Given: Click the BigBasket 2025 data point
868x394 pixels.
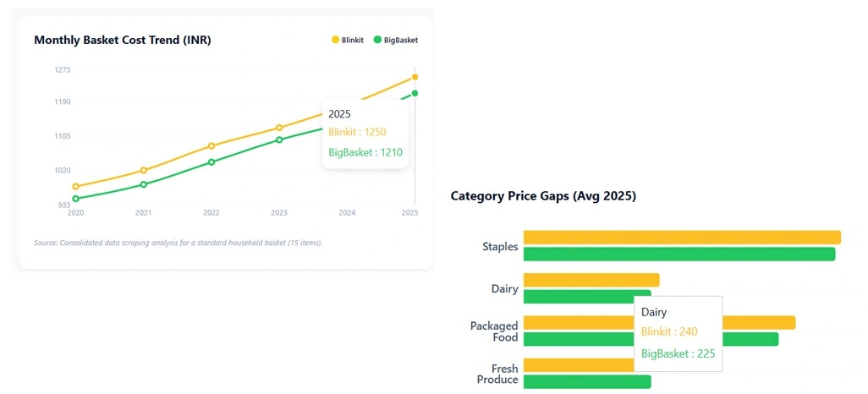Looking at the screenshot, I should 415,93.
